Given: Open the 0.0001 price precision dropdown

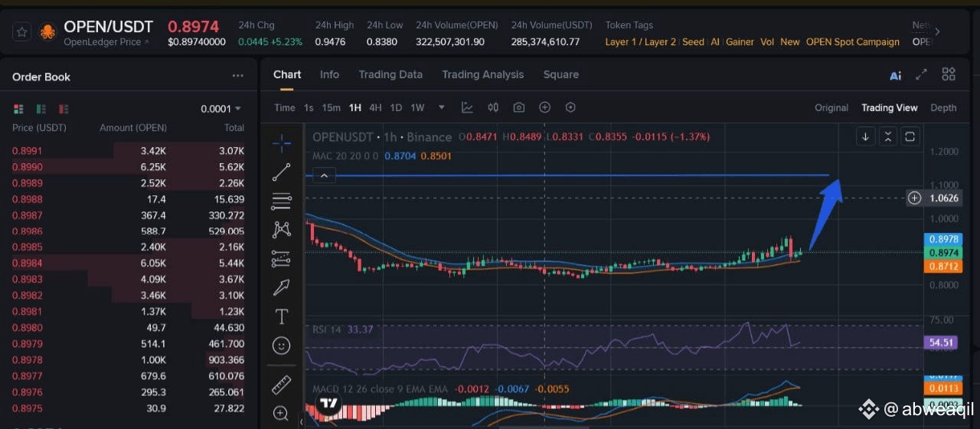Looking at the screenshot, I should [220, 109].
